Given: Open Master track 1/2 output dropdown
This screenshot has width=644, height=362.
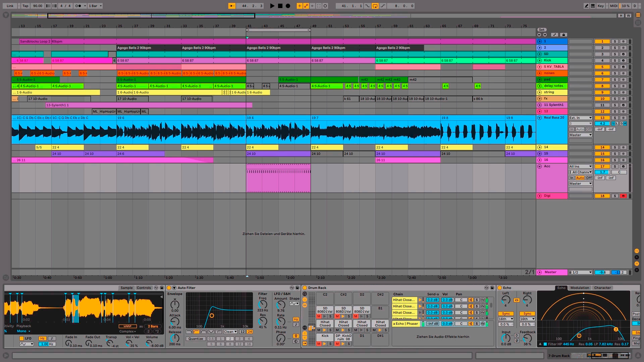Looking at the screenshot, I should (x=580, y=272).
